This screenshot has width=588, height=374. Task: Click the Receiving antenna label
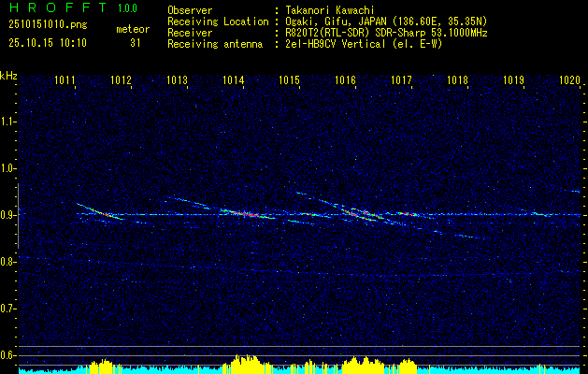215,44
